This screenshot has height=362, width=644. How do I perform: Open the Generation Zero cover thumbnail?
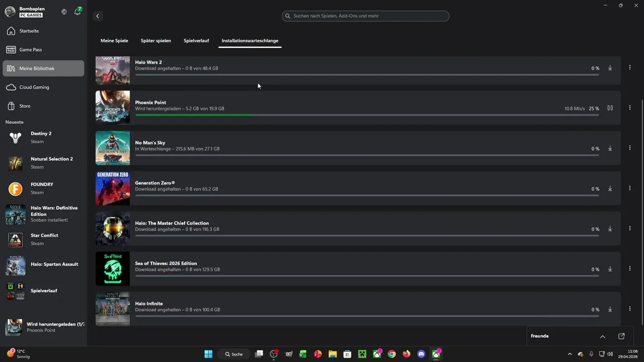point(113,188)
